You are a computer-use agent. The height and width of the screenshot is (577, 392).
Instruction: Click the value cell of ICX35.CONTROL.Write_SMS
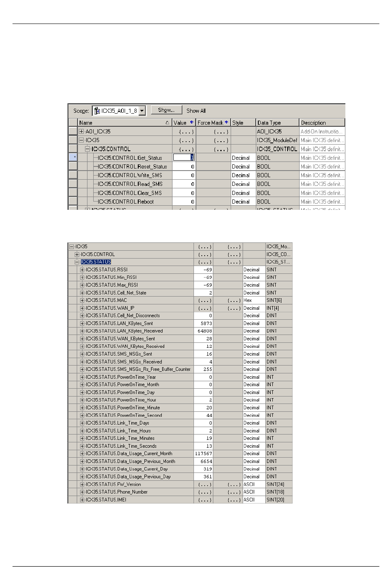pyautogui.click(x=184, y=175)
